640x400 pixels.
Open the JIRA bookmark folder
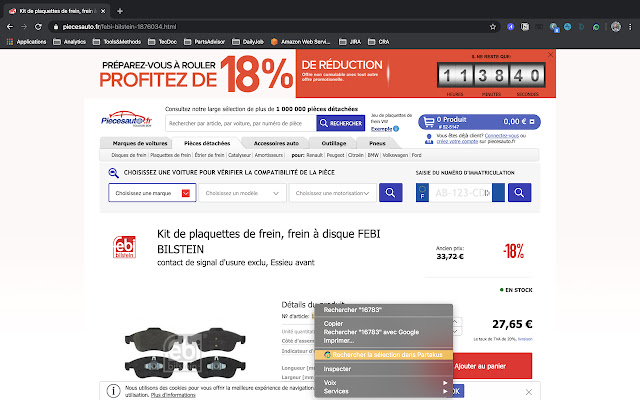[350, 42]
